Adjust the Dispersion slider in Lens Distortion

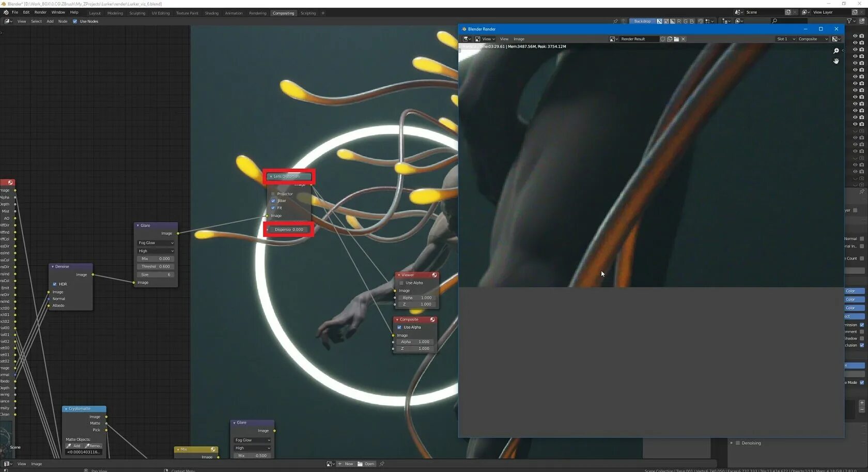pos(289,230)
